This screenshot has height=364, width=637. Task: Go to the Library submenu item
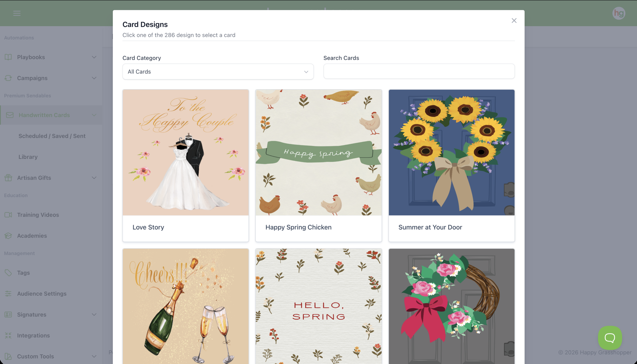tap(28, 157)
